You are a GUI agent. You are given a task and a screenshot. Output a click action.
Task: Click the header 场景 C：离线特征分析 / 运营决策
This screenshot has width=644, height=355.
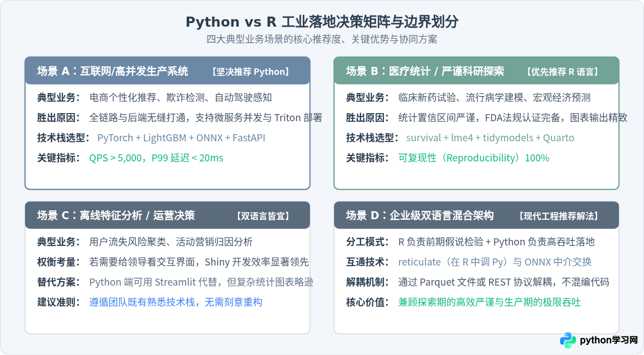116,215
